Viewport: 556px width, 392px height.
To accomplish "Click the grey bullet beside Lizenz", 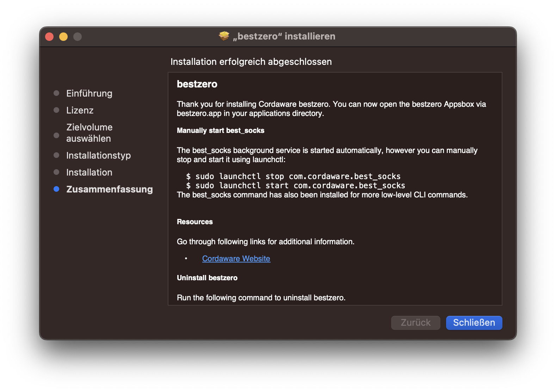I will tap(56, 110).
